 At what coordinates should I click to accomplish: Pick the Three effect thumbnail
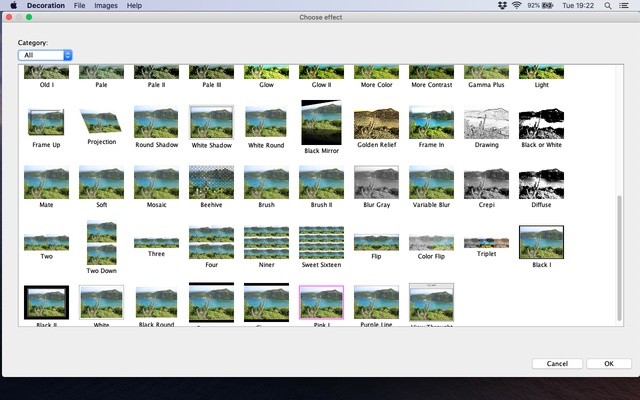tap(156, 242)
